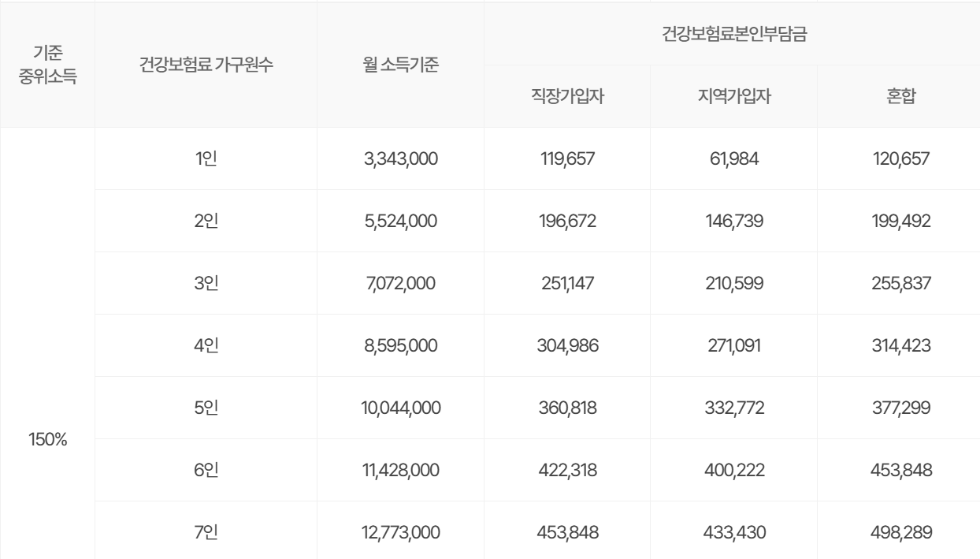Click the 210,599 지역가입자 value
The height and width of the screenshot is (559, 980).
734,284
